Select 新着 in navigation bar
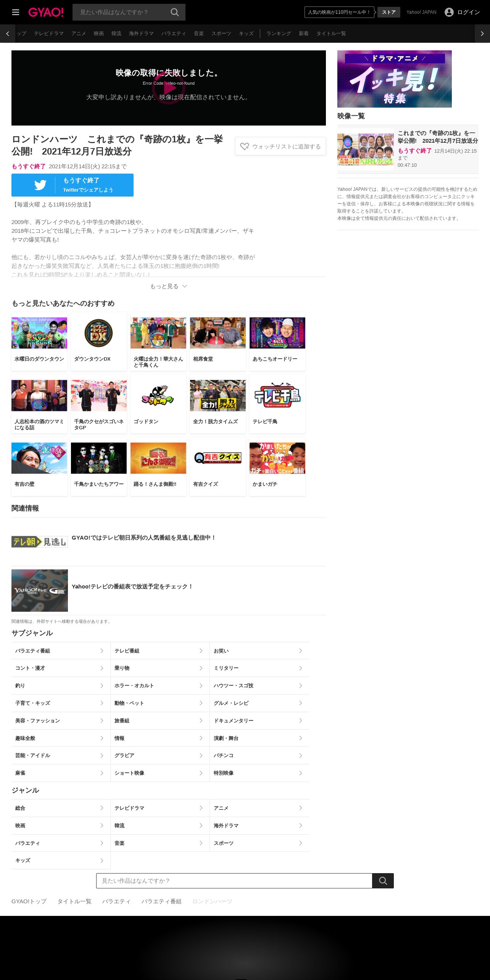 coord(304,34)
